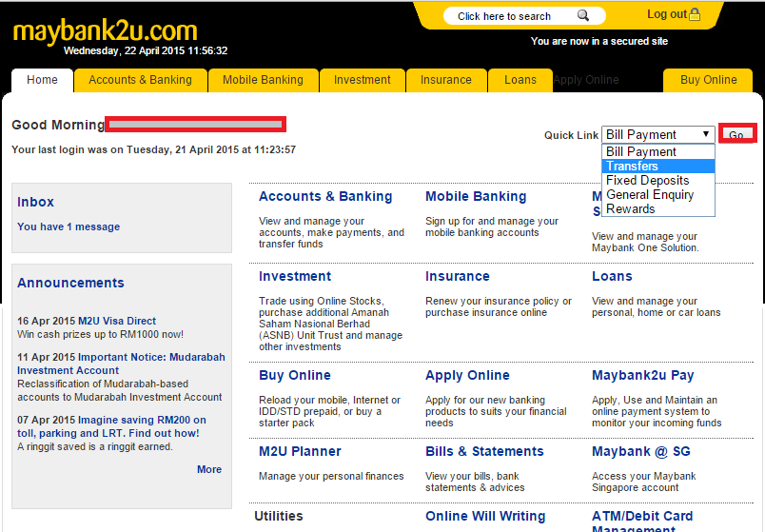Click the Log out padlock icon
Image resolution: width=765 pixels, height=532 pixels.
coord(695,14)
